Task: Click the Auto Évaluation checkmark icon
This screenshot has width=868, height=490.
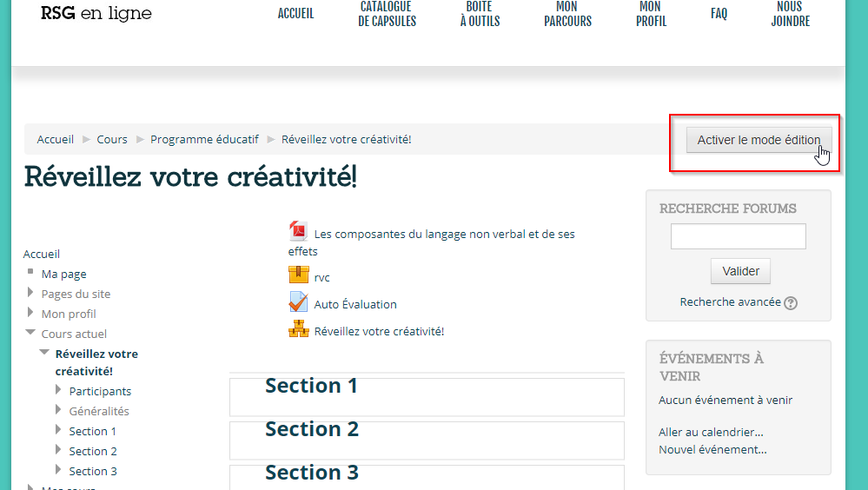Action: click(298, 302)
